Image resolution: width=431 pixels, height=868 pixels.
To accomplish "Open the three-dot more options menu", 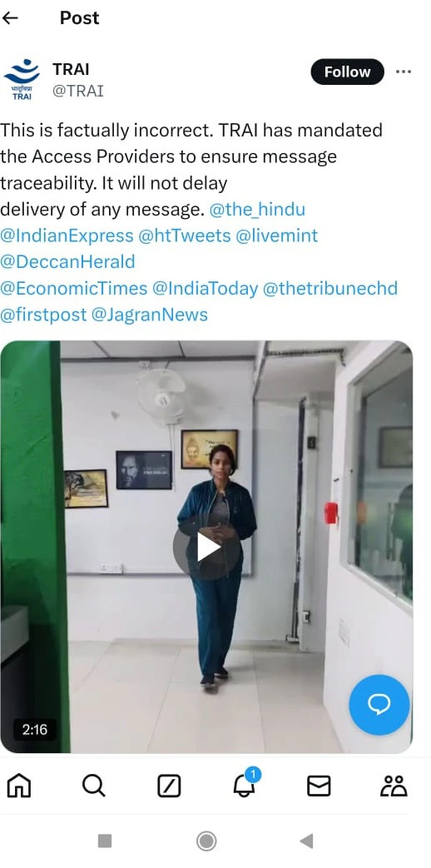I will pos(404,72).
